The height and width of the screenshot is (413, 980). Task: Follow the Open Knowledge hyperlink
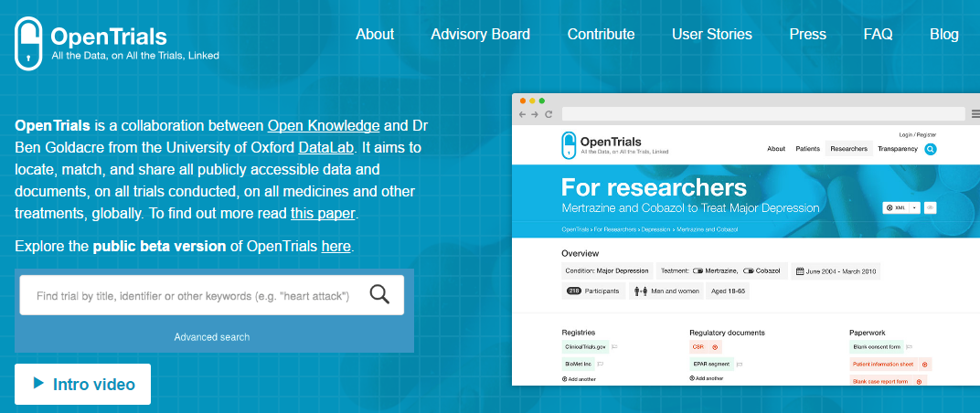tap(324, 125)
